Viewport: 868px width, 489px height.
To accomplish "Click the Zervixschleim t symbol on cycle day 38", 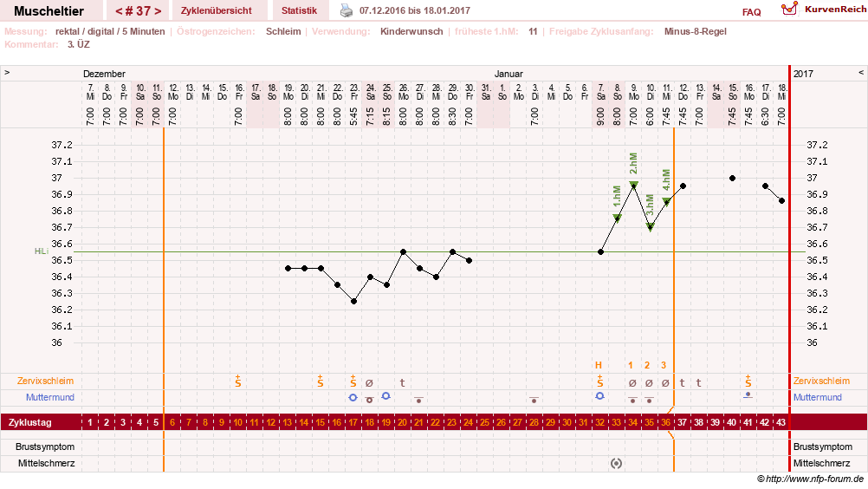I will coord(698,382).
